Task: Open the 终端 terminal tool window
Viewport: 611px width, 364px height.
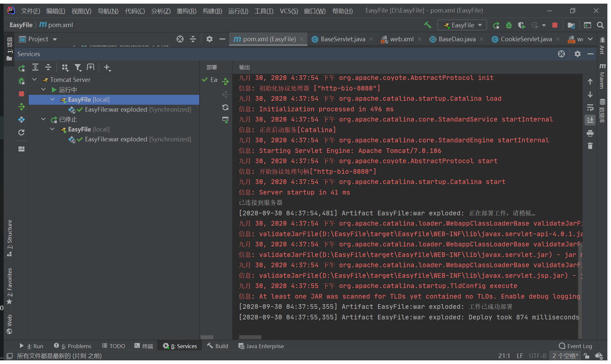Action: point(144,346)
